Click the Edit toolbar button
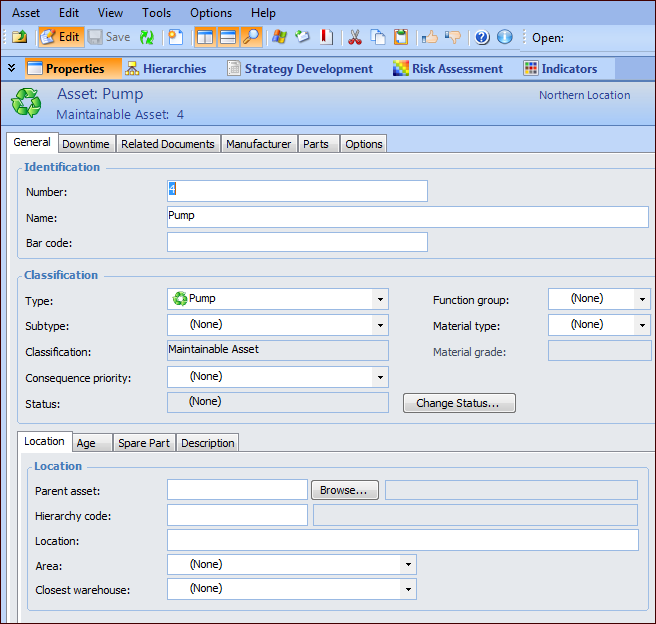The width and height of the screenshot is (656, 624). [59, 37]
